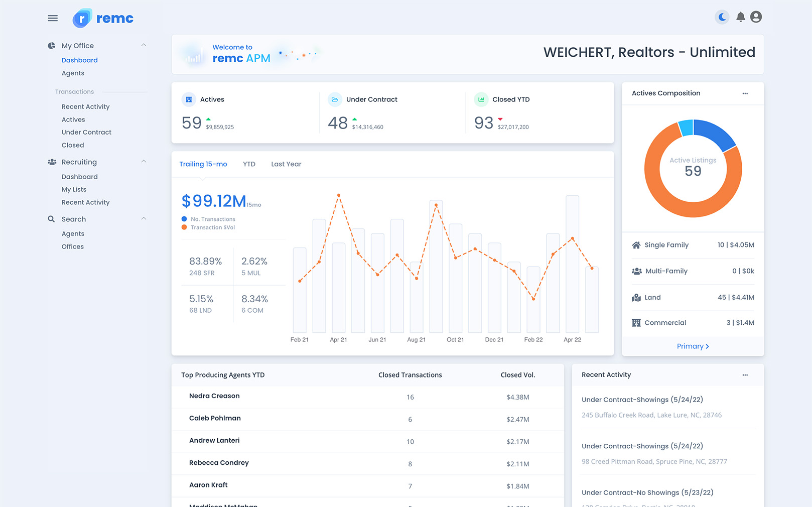This screenshot has height=507, width=812.
Task: Open Dashboard under My Office
Action: pyautogui.click(x=80, y=60)
